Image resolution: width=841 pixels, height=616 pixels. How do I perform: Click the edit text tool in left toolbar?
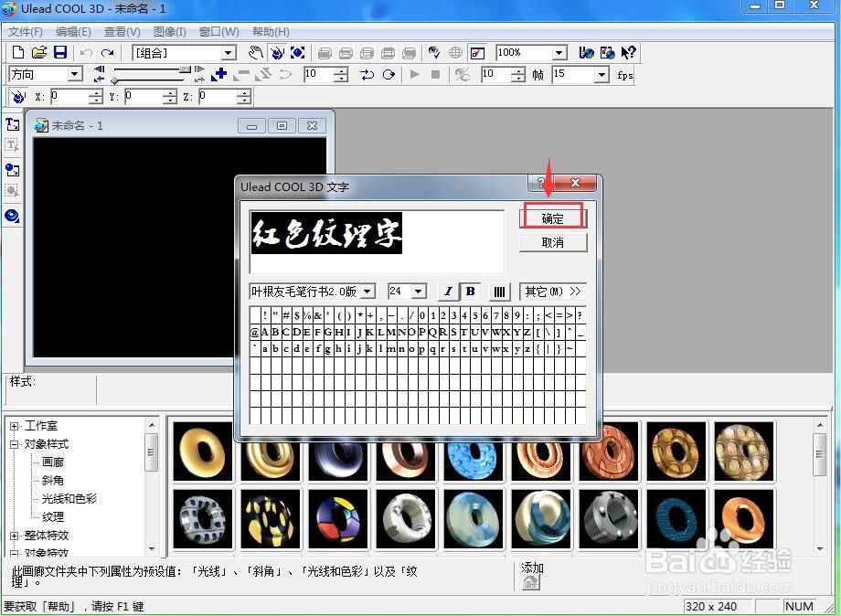(x=12, y=146)
